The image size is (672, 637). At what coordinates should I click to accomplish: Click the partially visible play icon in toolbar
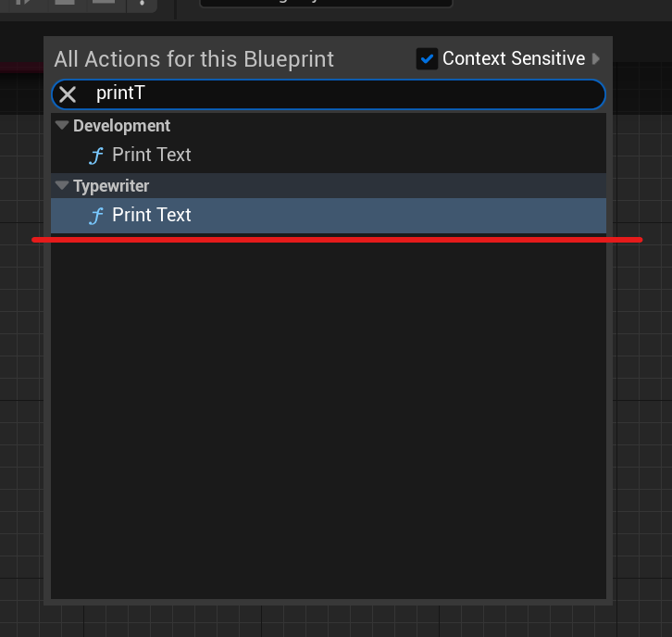point(23,2)
